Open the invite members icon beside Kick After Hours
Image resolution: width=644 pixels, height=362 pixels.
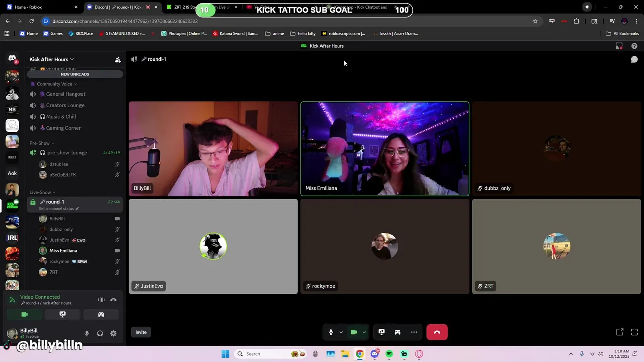[118, 59]
